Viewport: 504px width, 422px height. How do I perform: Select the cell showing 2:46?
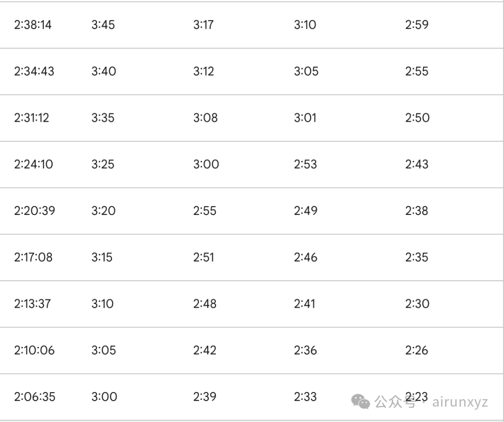click(x=306, y=257)
